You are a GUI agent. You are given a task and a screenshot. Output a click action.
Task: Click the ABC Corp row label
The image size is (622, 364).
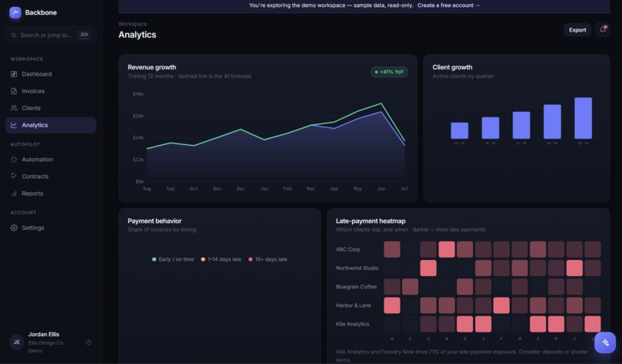tap(348, 249)
